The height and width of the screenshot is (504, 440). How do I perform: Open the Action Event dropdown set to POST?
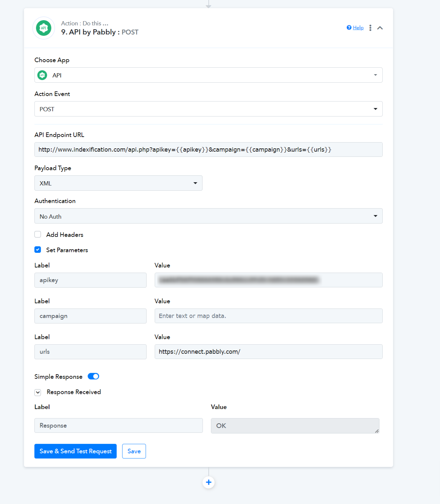208,109
